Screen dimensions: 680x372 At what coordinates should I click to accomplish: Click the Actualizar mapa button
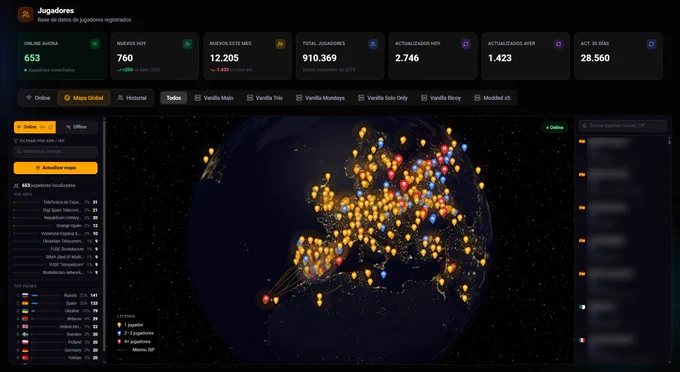56,168
